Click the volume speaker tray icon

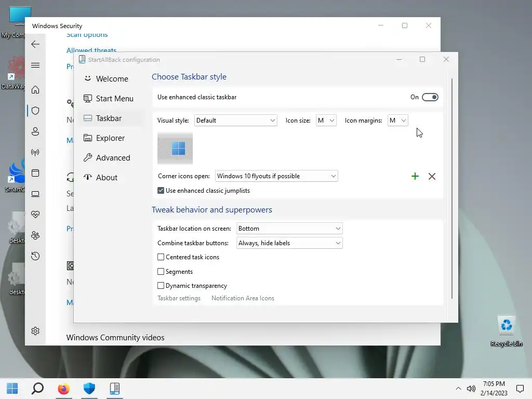[x=471, y=389]
